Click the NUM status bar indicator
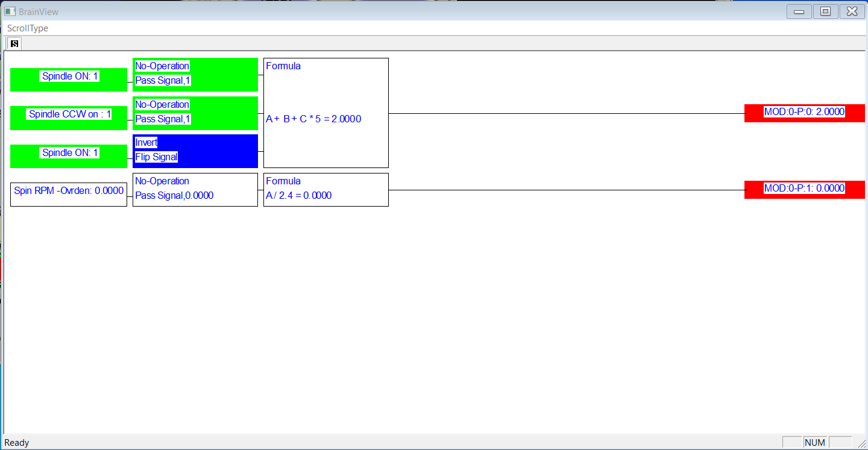868x450 pixels. [x=815, y=443]
